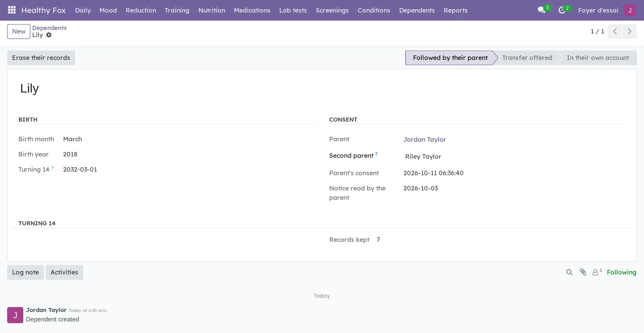Select the In their own account stage
The height and width of the screenshot is (333, 644).
598,58
